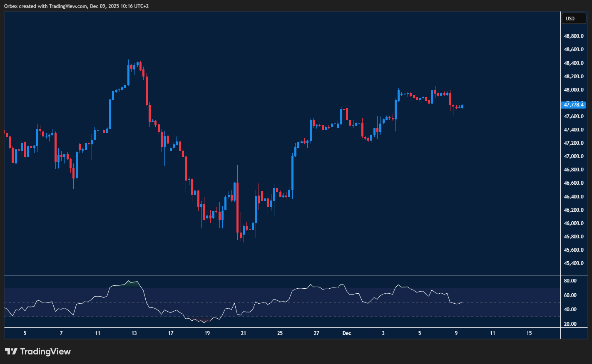The height and width of the screenshot is (364, 592).
Task: Open the USD dropdown in the price scale
Action: pyautogui.click(x=574, y=18)
